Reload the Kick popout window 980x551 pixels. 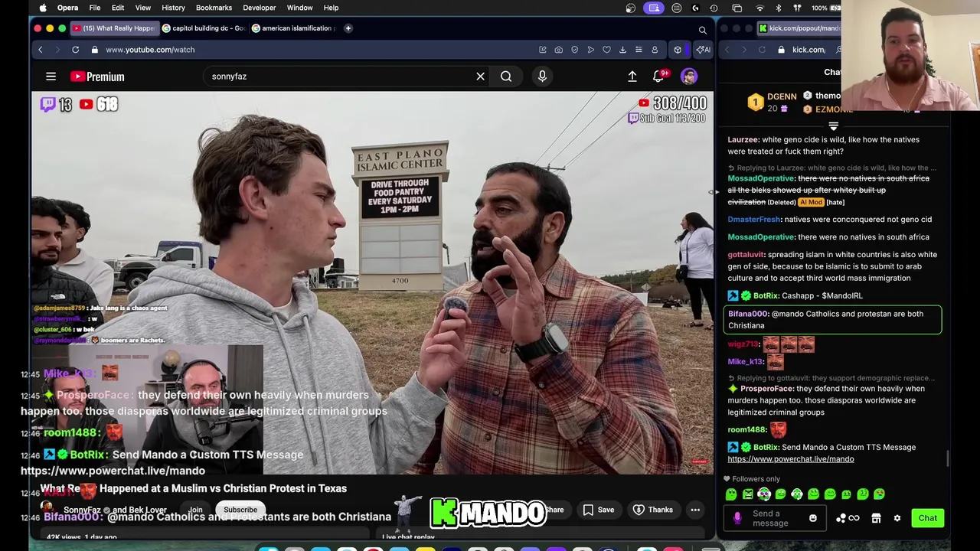click(x=762, y=50)
